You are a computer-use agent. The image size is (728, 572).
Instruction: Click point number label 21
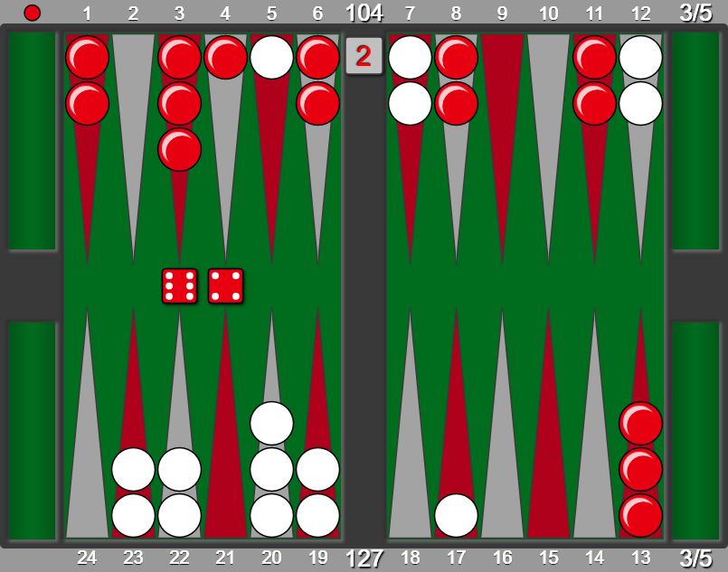(225, 558)
